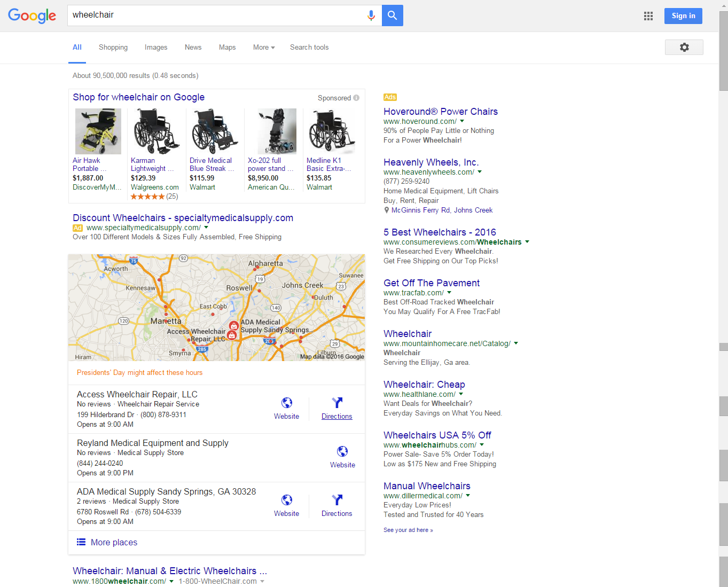Open the Google apps grid

(x=648, y=16)
